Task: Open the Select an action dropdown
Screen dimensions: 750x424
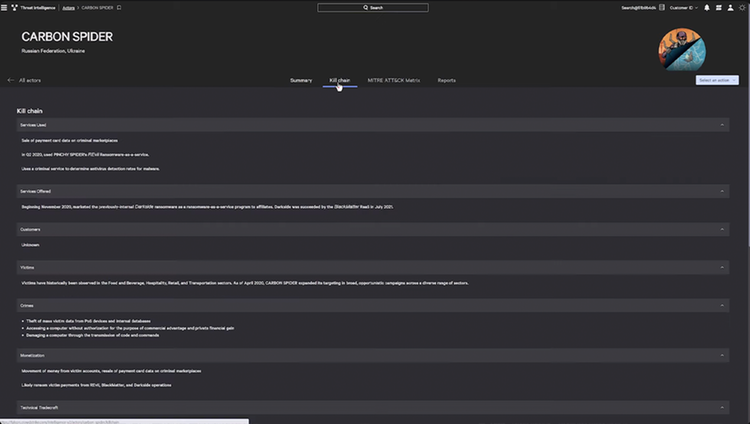Action: (717, 80)
